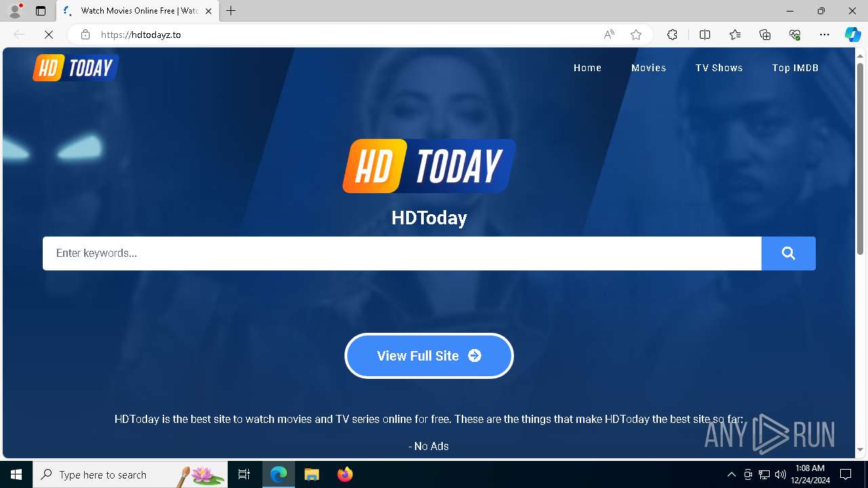Viewport: 868px width, 488px height.
Task: Click the page vertical scrollbar thumb
Action: (861, 159)
